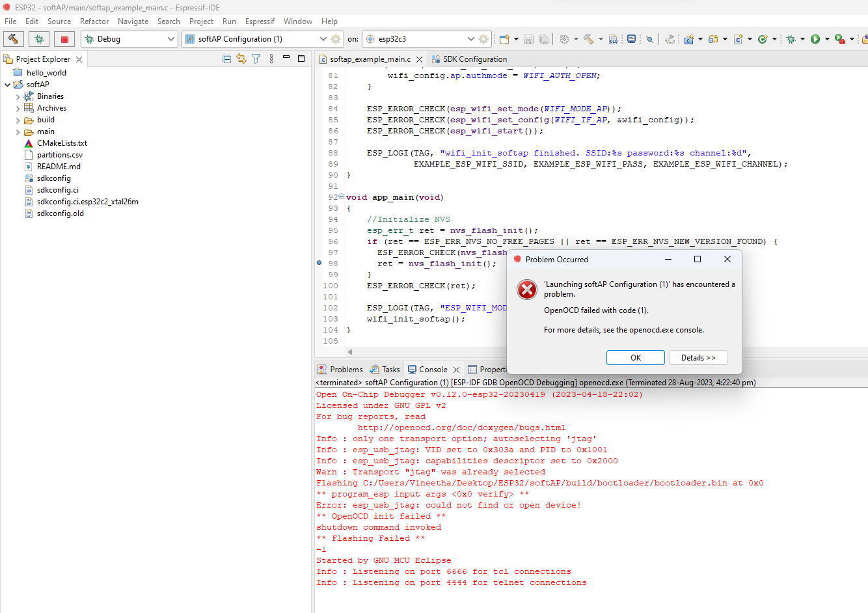The height and width of the screenshot is (613, 868).
Task: Expand the Binaries tree node
Action: pyautogui.click(x=18, y=97)
